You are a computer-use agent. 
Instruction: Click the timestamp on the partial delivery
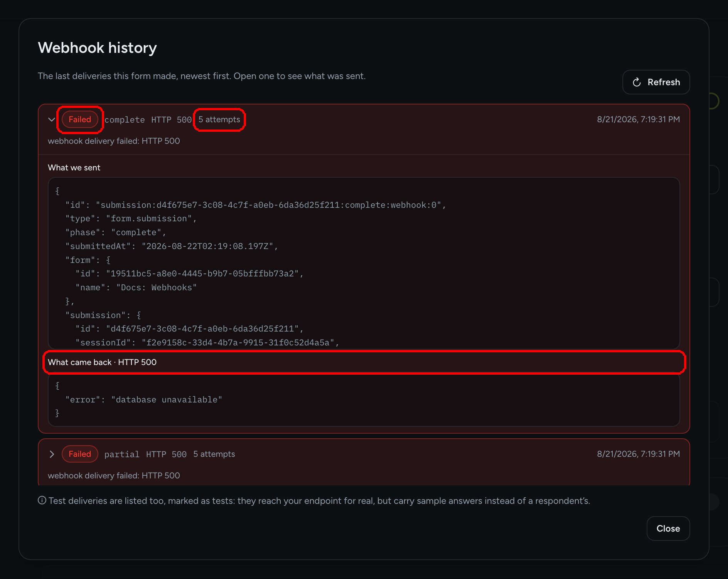click(x=638, y=454)
